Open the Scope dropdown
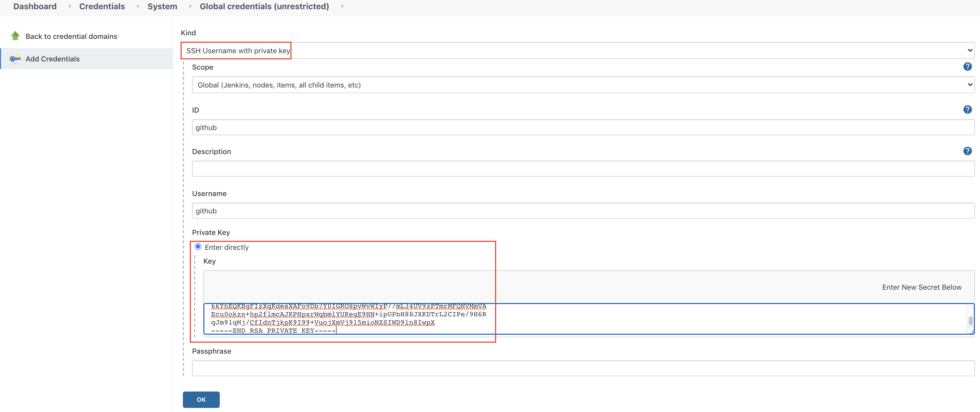The height and width of the screenshot is (412, 980). 583,85
